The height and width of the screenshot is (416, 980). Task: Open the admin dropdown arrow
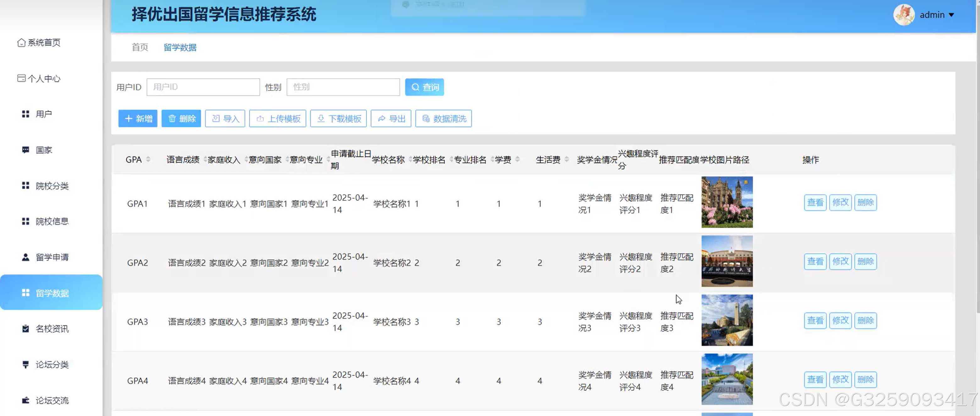point(951,15)
